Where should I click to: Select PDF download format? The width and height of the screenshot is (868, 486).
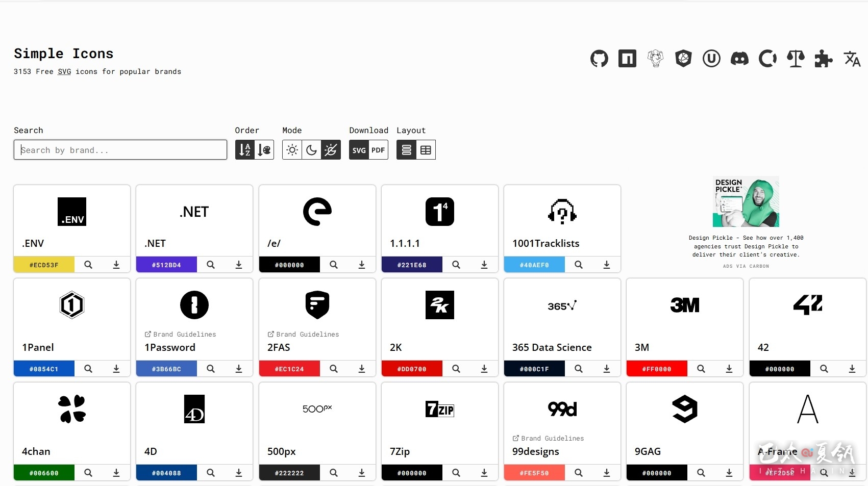[x=378, y=150]
